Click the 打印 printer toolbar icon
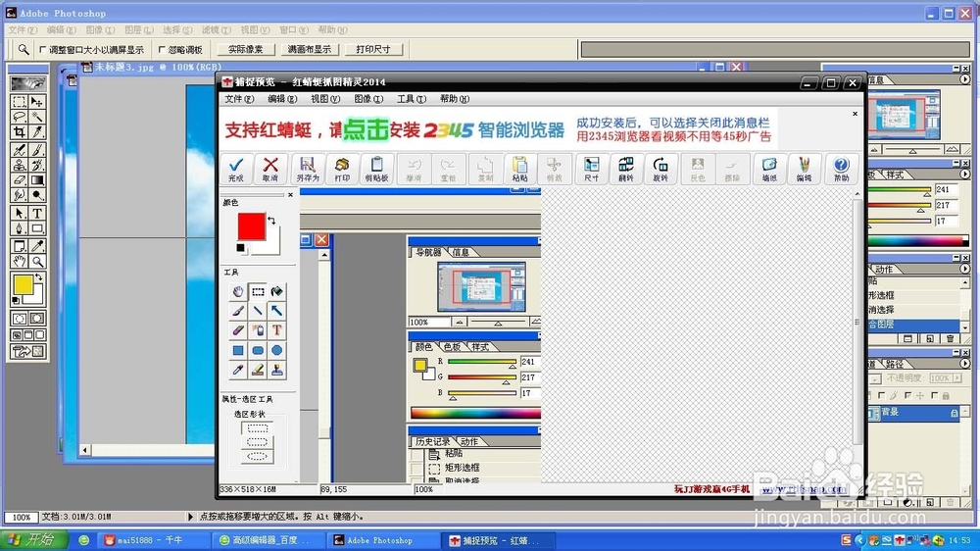Screen dimensions: 980x551 pos(342,169)
